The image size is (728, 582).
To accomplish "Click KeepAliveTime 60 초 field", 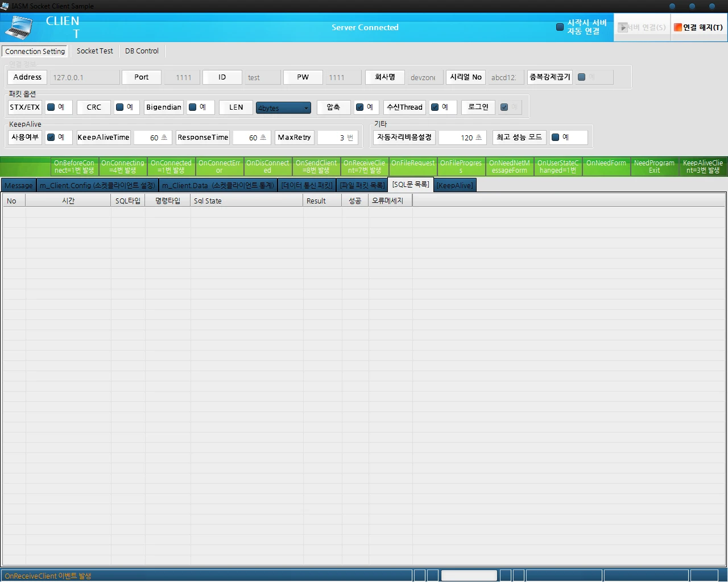I will [152, 138].
